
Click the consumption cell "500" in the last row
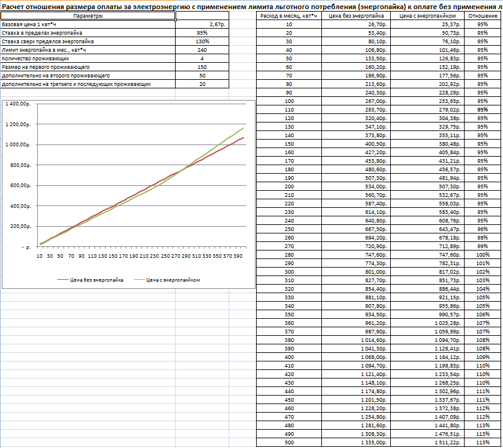289,443
